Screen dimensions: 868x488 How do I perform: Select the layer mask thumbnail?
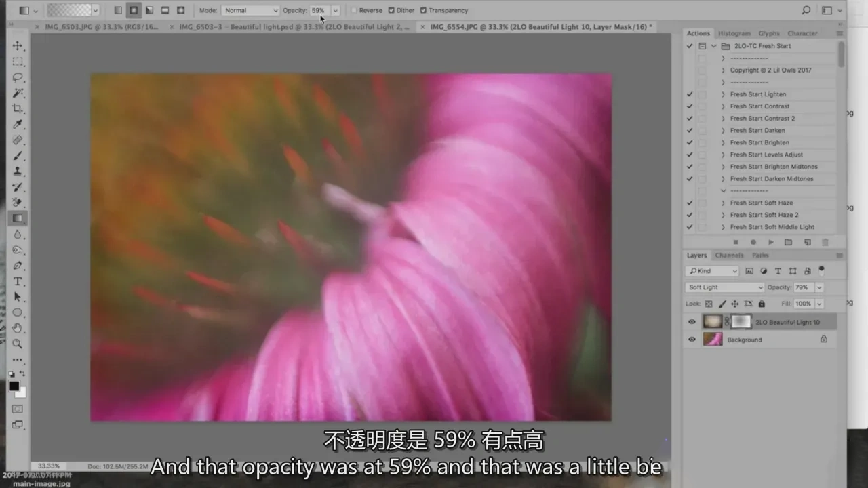pos(741,322)
